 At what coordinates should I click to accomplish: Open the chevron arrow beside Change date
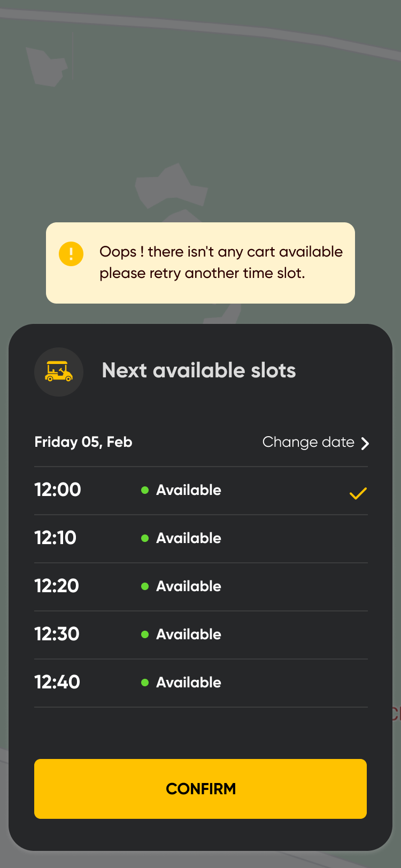[365, 443]
